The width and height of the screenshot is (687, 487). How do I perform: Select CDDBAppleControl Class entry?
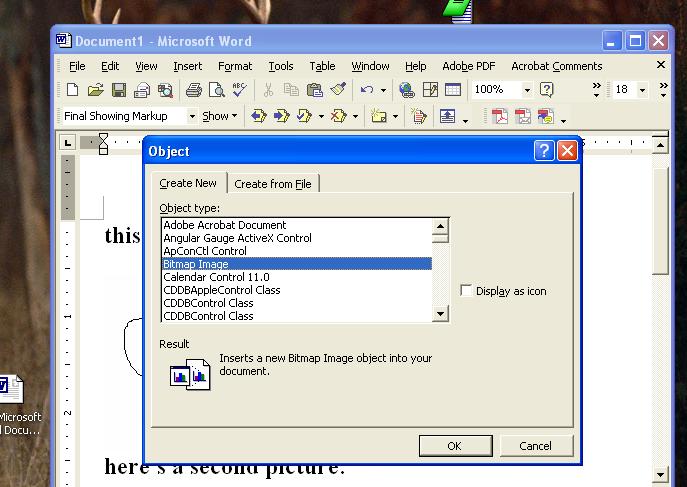[x=297, y=290]
